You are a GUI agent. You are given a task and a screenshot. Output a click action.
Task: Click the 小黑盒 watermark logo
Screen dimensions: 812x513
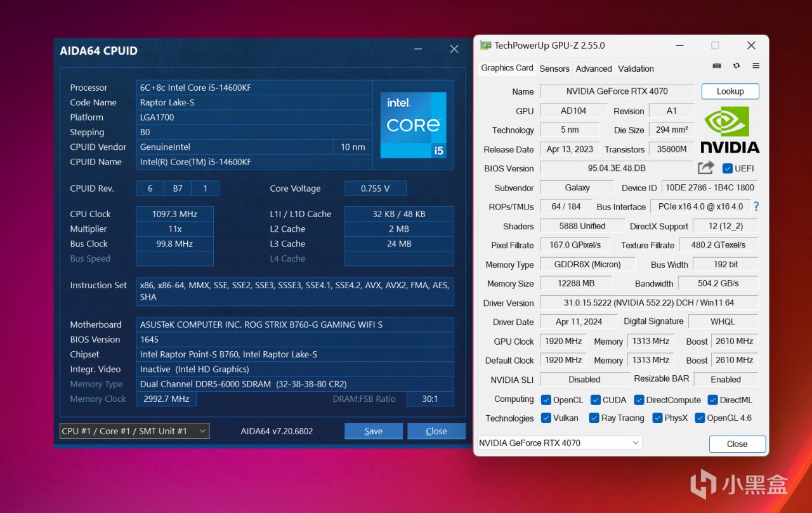[704, 485]
